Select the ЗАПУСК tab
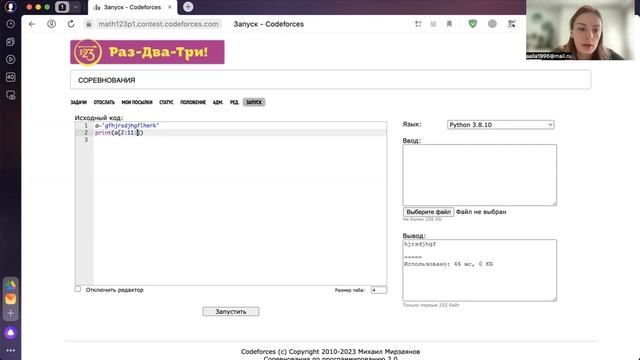This screenshot has height=360, width=640. click(254, 102)
